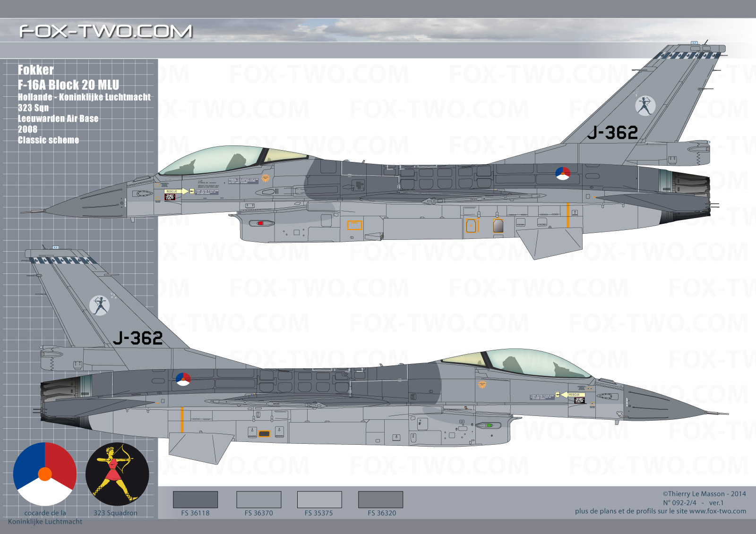
Task: Click the 'N° 092-2/4 - ver.1' text
Action: [693, 503]
